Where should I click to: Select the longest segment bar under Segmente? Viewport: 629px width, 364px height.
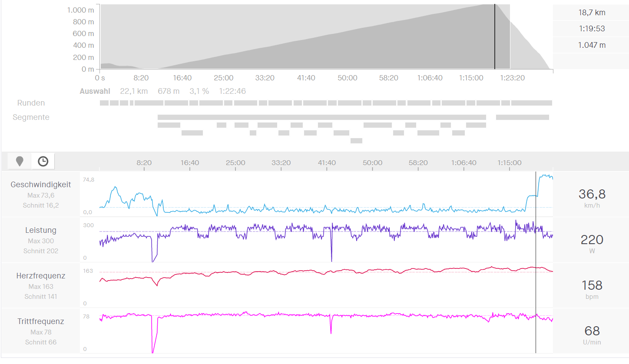tap(321, 117)
